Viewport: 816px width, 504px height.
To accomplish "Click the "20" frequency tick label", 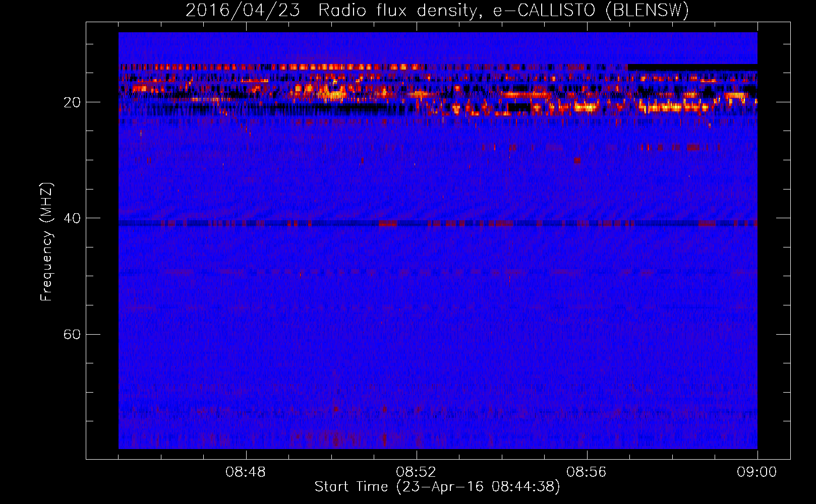I will point(72,102).
